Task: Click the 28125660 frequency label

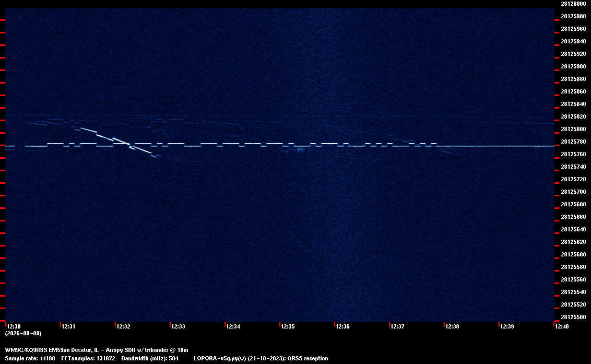Action: coord(573,217)
